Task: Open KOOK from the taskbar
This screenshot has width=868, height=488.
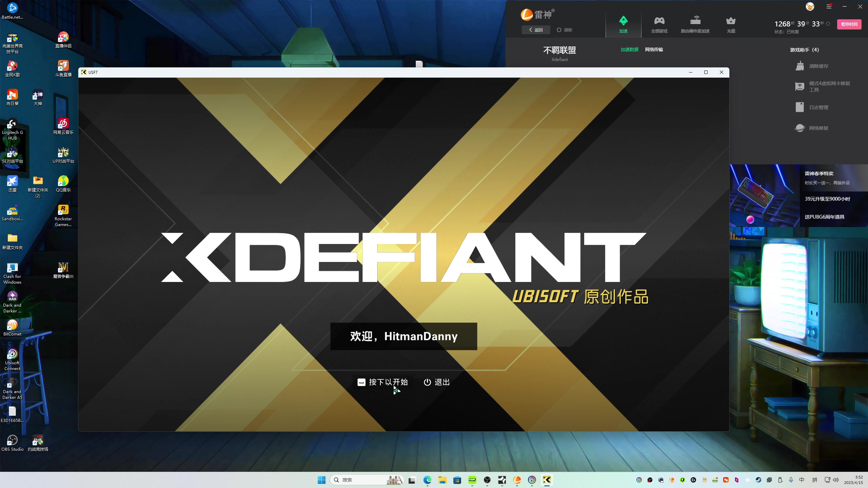Action: coord(472,480)
